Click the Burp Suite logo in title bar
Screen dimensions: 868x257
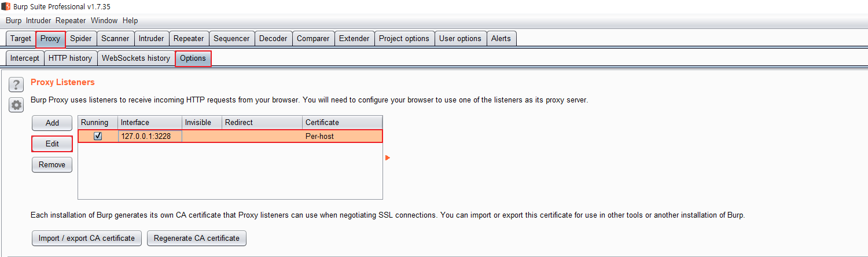pyautogui.click(x=6, y=6)
